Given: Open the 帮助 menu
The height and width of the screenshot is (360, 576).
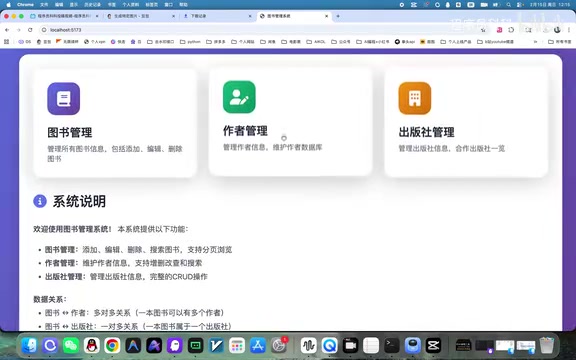Looking at the screenshot, I should click(x=183, y=5).
